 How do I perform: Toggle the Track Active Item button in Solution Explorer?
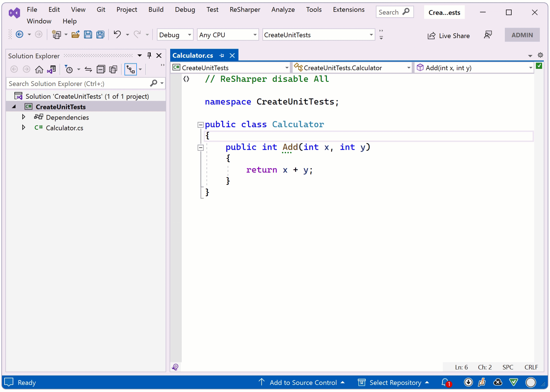click(131, 69)
